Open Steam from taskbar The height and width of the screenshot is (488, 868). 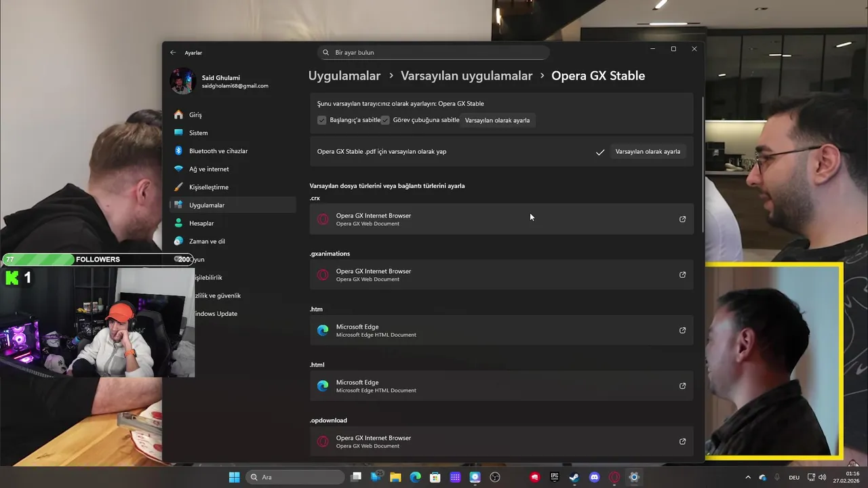(x=574, y=477)
